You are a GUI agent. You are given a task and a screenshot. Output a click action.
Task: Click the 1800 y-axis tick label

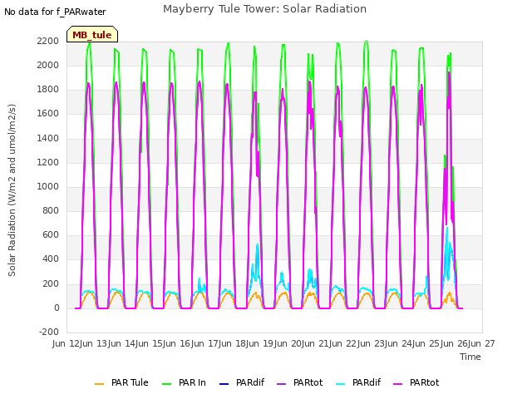[x=48, y=90]
